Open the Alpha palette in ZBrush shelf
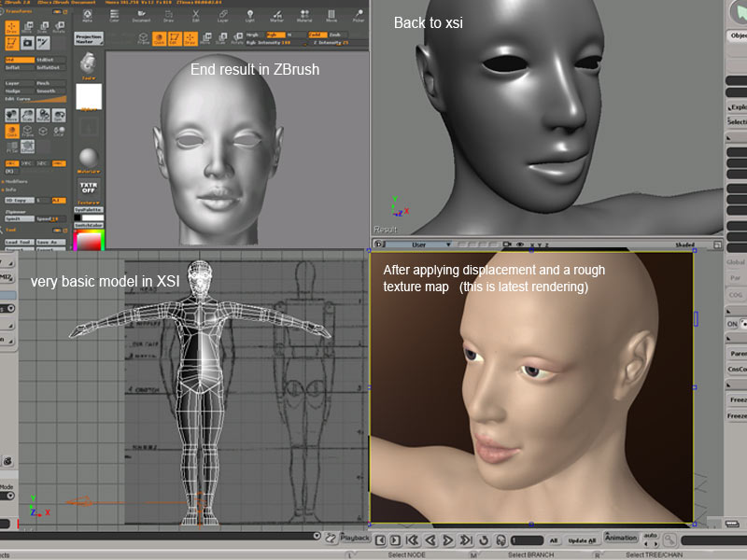 point(88,16)
